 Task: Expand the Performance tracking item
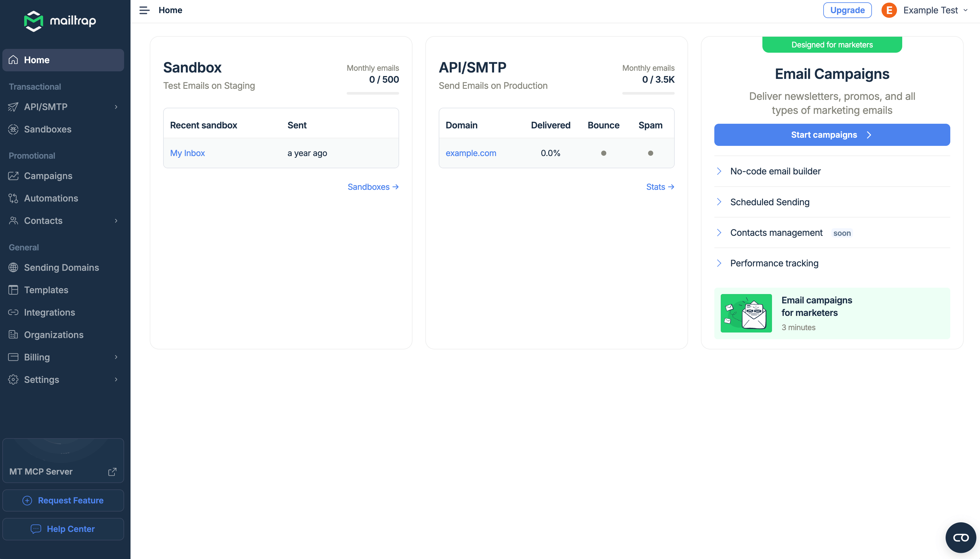832,263
